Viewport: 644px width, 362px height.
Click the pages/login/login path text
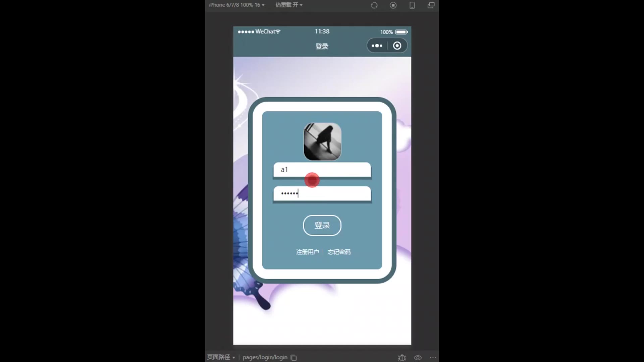265,357
